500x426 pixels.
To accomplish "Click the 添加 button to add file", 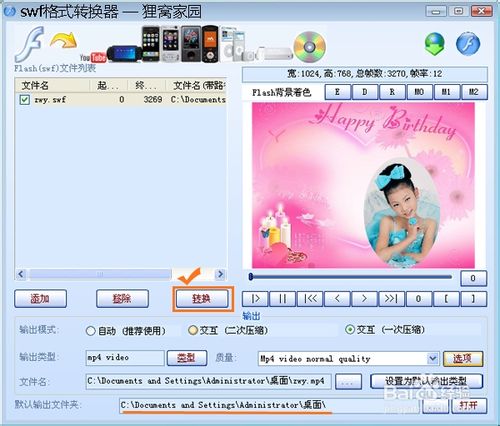I will point(40,299).
